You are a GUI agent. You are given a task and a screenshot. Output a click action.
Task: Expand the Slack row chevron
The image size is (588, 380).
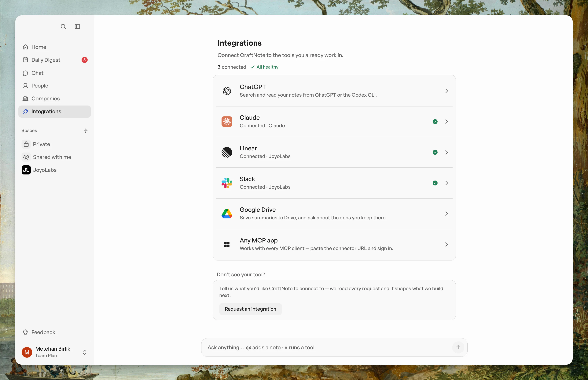coord(447,183)
